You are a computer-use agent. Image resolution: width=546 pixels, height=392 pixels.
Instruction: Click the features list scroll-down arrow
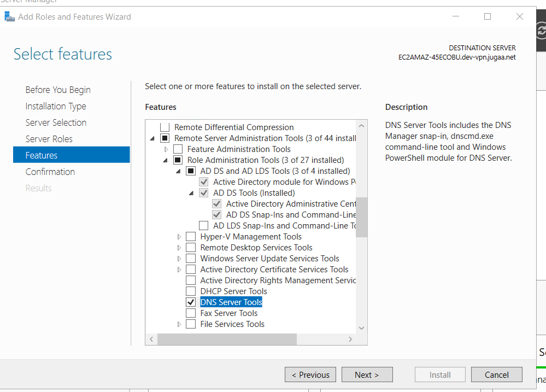(361, 327)
